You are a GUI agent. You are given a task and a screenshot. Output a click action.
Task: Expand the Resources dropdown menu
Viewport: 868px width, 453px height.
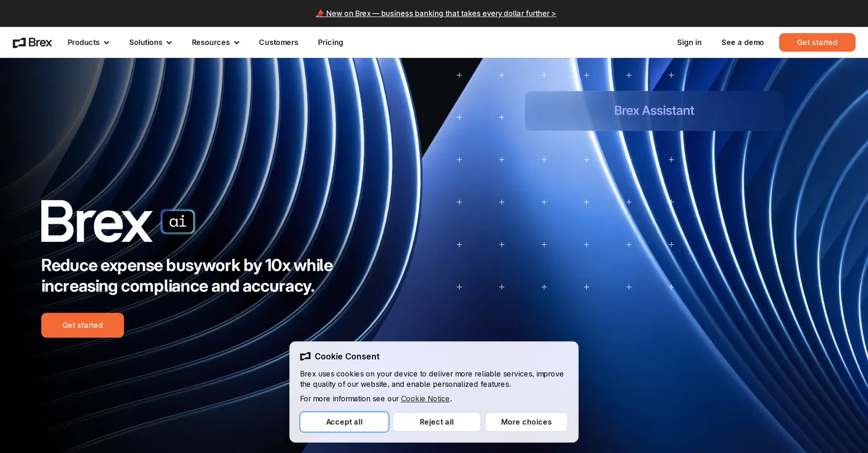(x=216, y=42)
